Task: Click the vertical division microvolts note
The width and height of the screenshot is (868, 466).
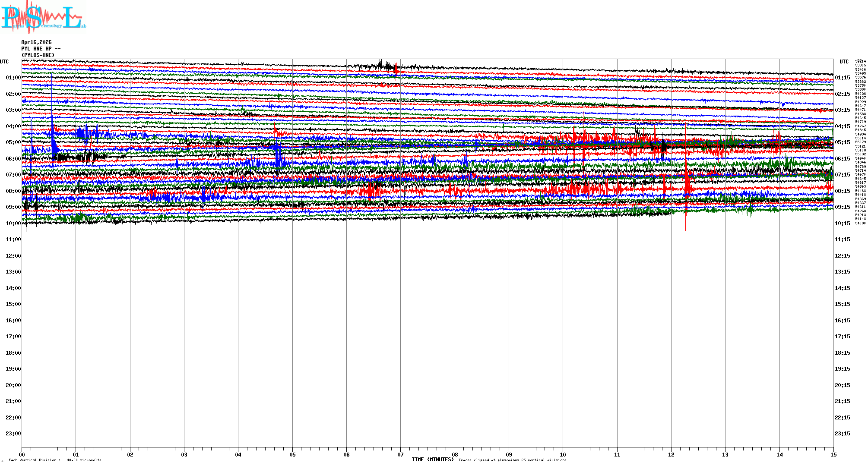Action: tap(55, 460)
